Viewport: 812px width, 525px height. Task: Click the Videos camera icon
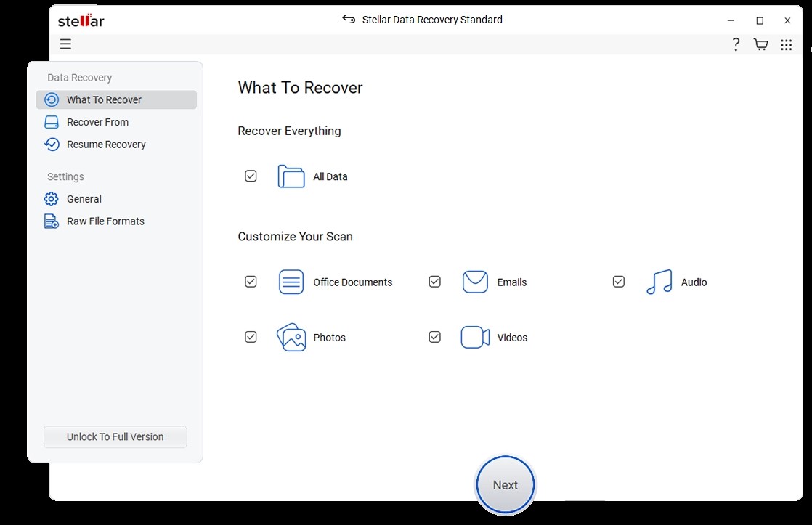pyautogui.click(x=475, y=337)
